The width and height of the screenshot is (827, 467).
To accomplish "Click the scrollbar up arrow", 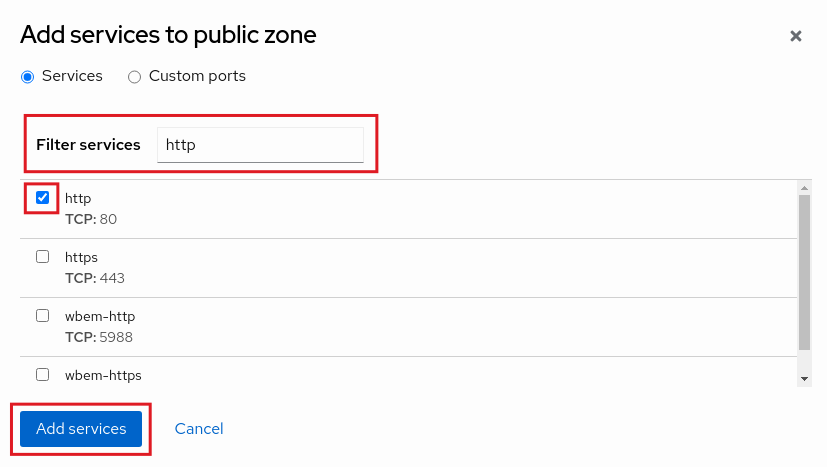I will pyautogui.click(x=804, y=187).
